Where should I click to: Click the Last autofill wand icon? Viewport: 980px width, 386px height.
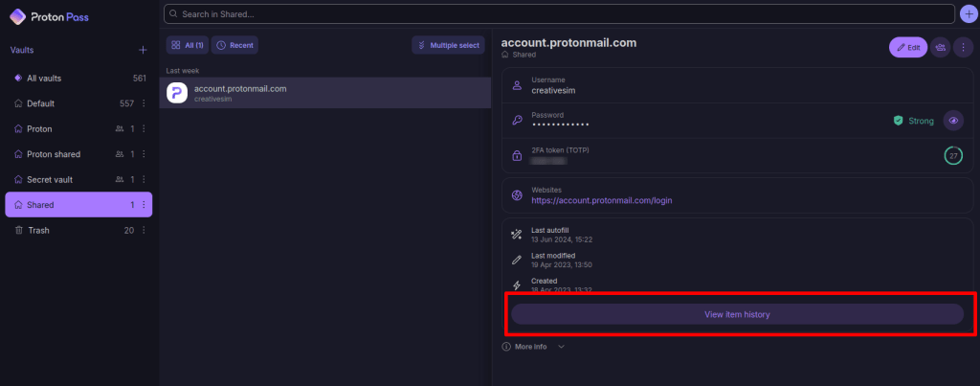(516, 235)
